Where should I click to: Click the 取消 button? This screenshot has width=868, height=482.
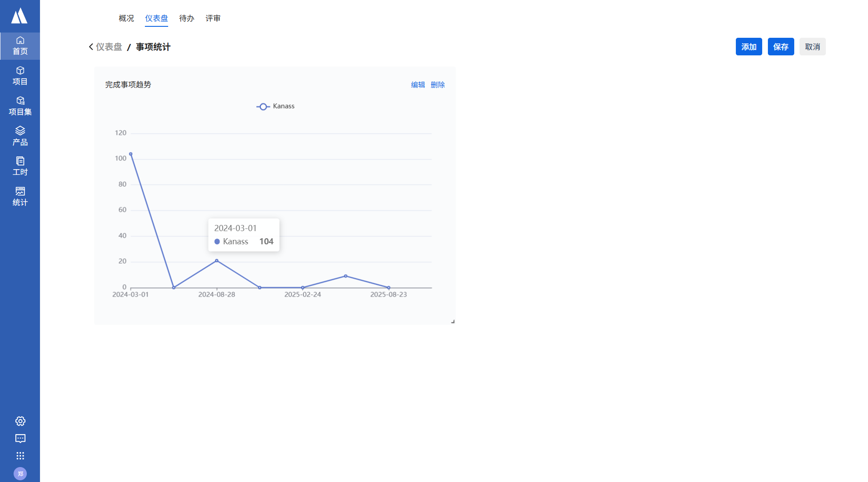[x=812, y=47]
